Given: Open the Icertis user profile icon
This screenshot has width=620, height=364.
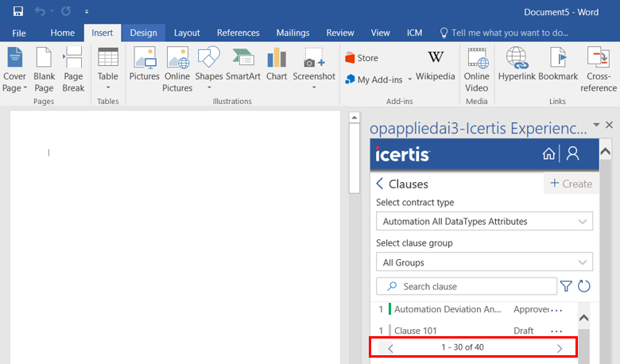Looking at the screenshot, I should tap(572, 154).
